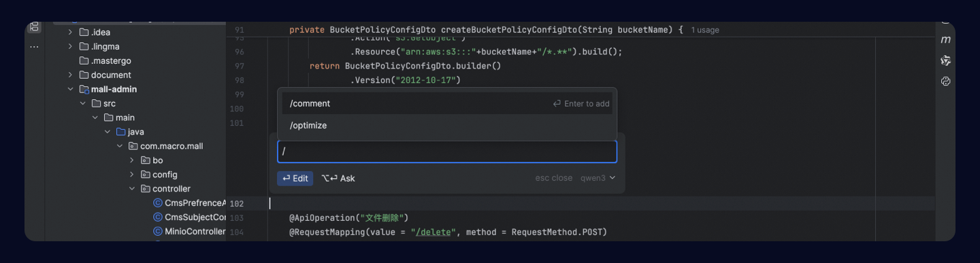980x263 pixels.
Task: Choose the /optimize command suggestion
Action: point(447,125)
